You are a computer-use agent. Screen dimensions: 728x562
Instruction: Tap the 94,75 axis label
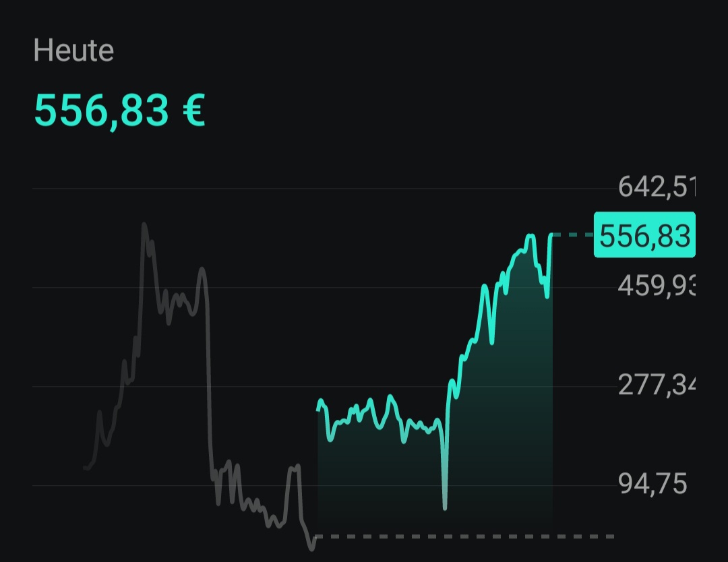[x=653, y=484]
